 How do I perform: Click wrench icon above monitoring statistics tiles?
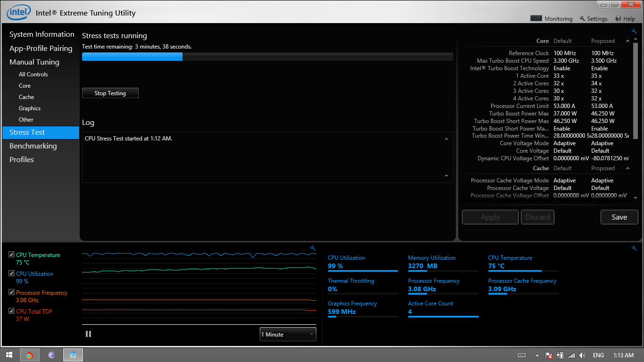click(634, 248)
